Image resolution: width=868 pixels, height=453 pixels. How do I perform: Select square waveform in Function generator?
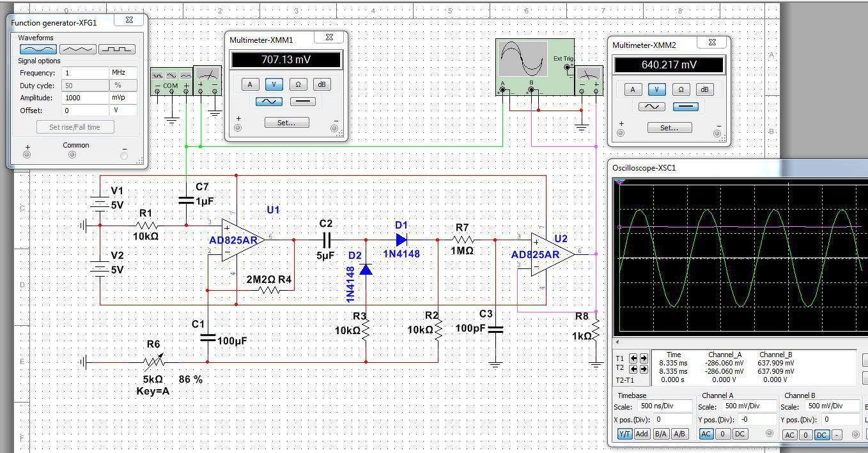pos(117,49)
